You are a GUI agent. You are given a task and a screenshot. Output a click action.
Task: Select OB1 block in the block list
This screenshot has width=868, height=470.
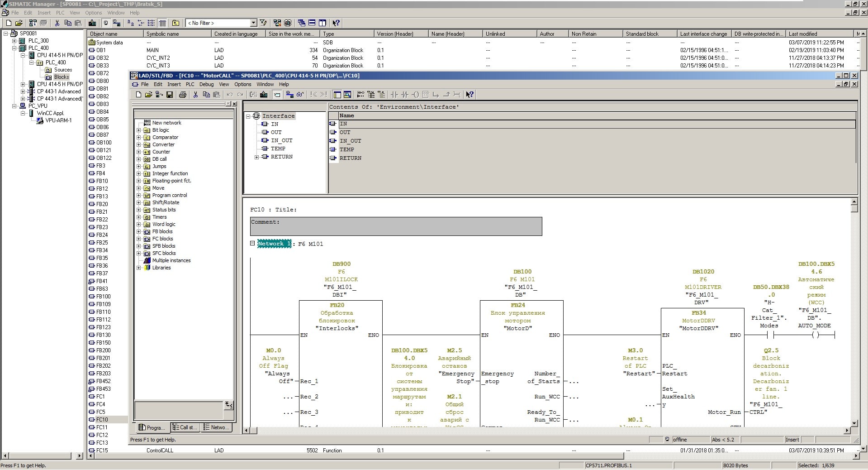tap(101, 50)
